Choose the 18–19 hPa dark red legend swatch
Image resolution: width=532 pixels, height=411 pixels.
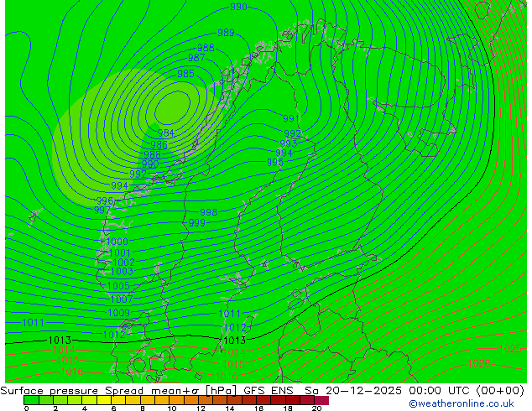tap(293, 400)
